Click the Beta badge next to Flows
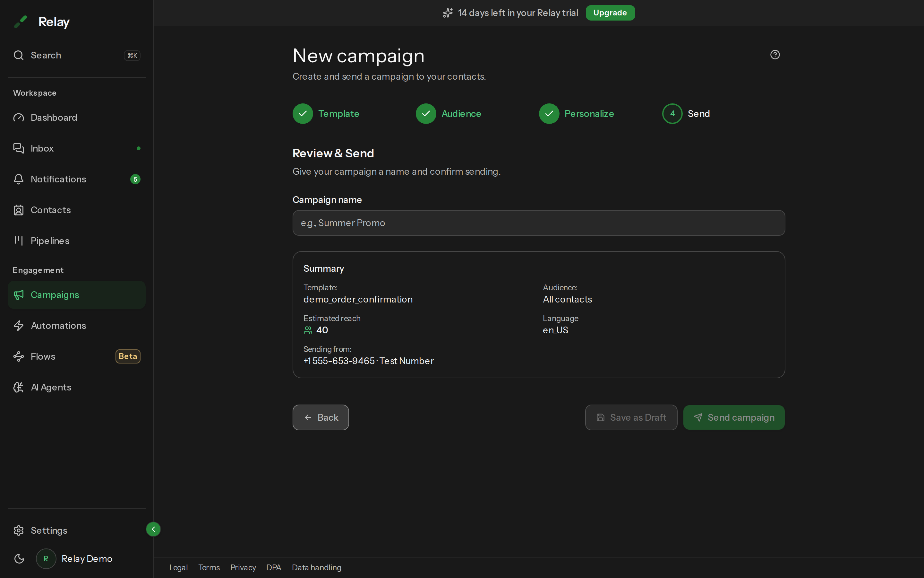 128,356
